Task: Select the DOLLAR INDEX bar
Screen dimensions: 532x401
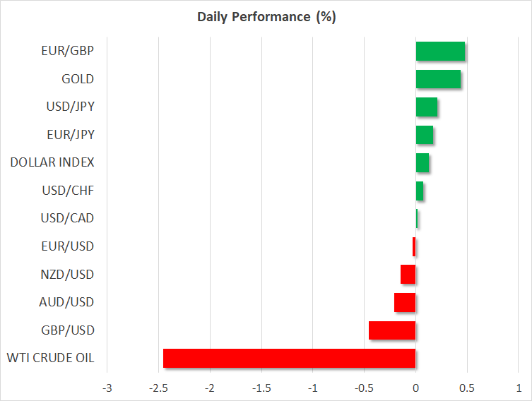Action: (422, 162)
